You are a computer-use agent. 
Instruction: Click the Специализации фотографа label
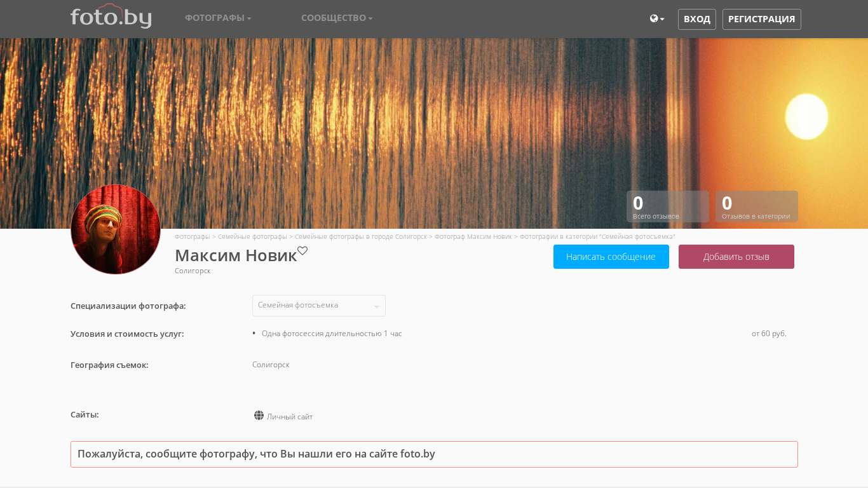(x=128, y=306)
